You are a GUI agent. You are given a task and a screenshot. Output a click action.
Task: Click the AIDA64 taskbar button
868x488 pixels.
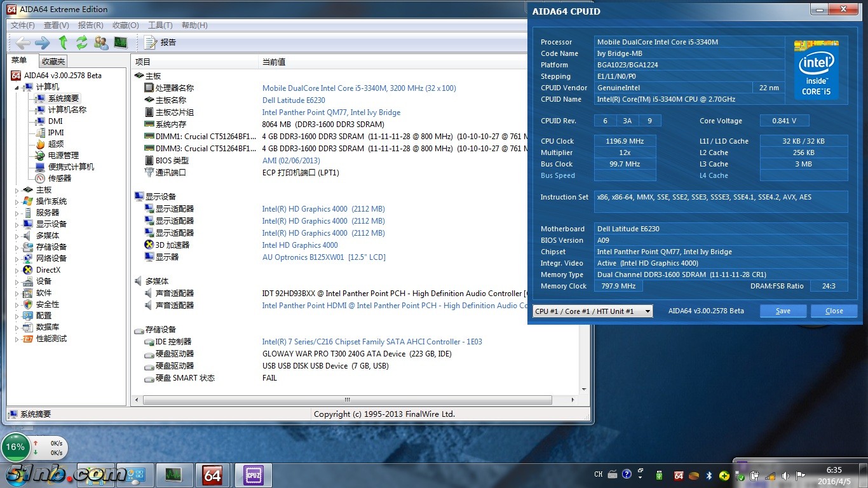[212, 475]
